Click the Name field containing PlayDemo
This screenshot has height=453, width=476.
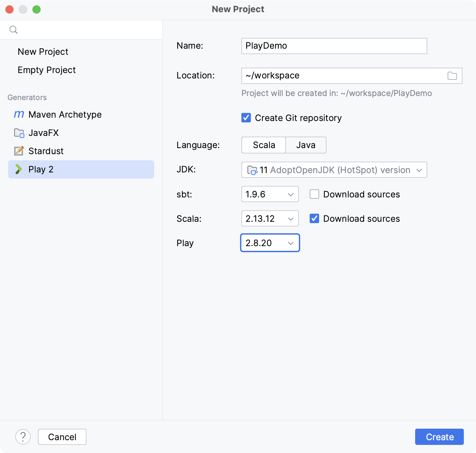pyautogui.click(x=334, y=46)
